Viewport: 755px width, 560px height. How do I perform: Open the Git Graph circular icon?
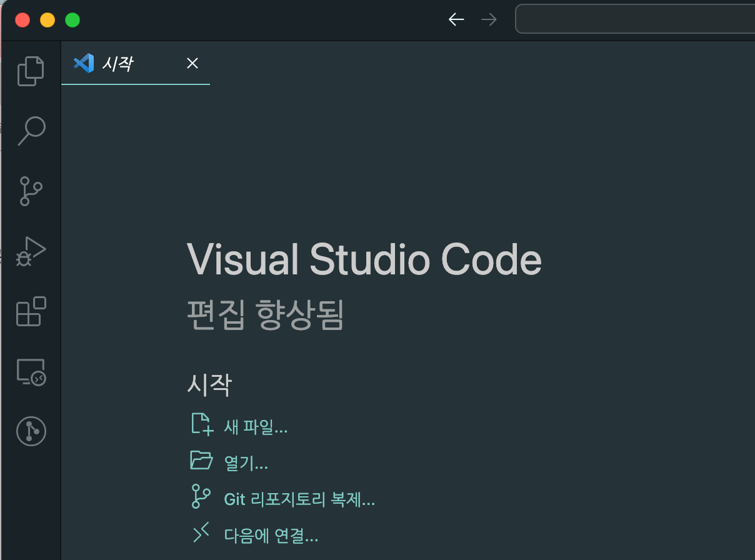(x=31, y=431)
